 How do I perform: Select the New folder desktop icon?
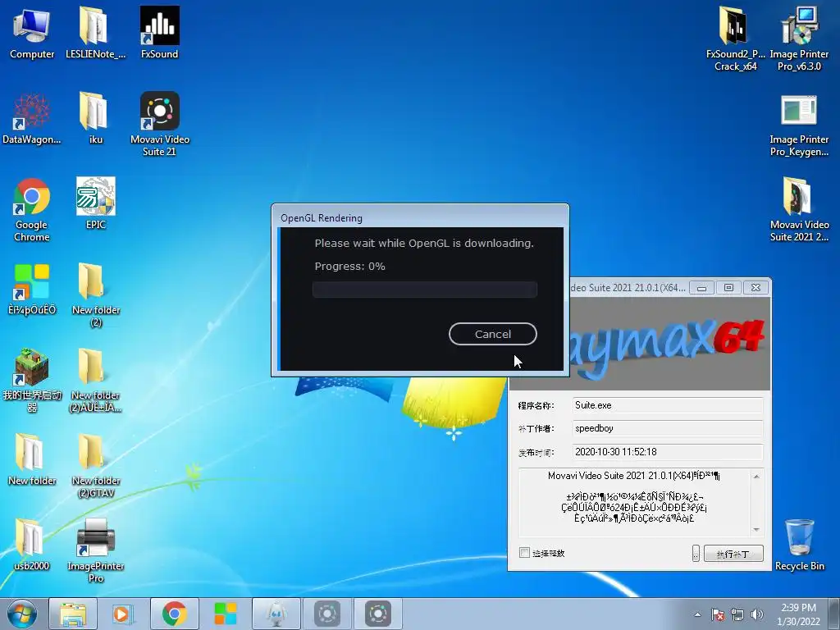(32, 459)
